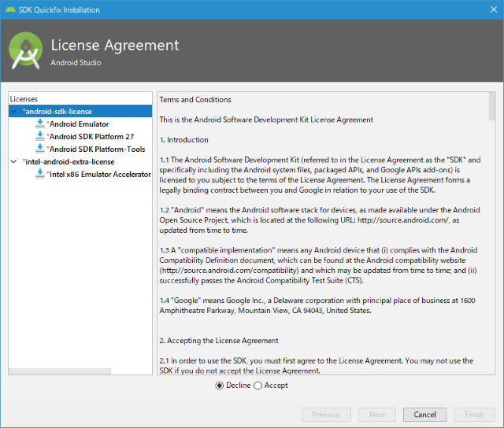Click the Android Studio logo in header
Image resolution: width=504 pixels, height=428 pixels.
point(26,50)
